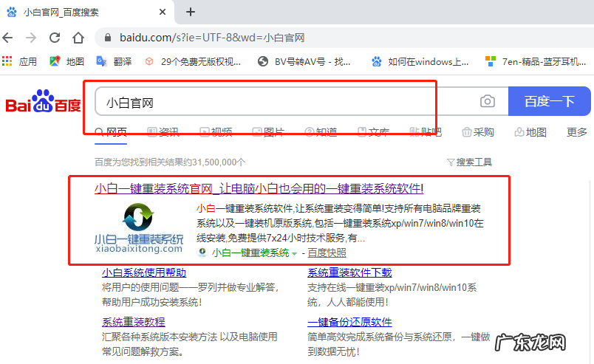Switch to the 采购 tab
Viewport: 594px width, 364px height.
point(478,132)
